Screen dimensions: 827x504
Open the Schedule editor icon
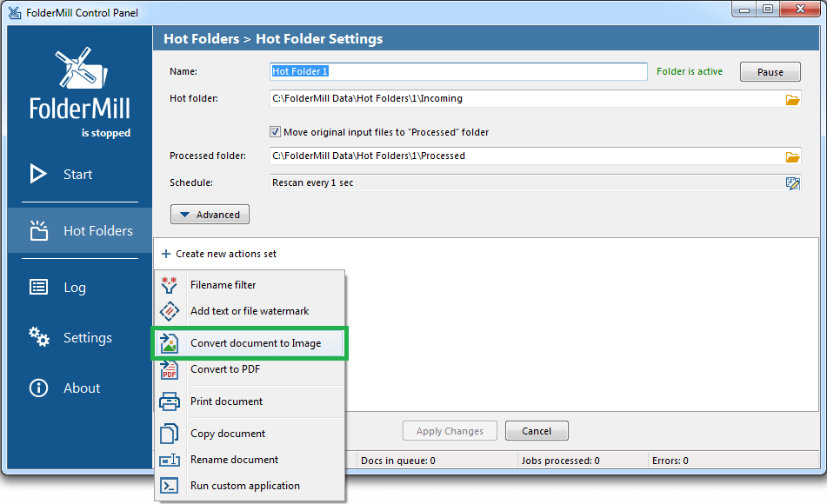tap(792, 183)
